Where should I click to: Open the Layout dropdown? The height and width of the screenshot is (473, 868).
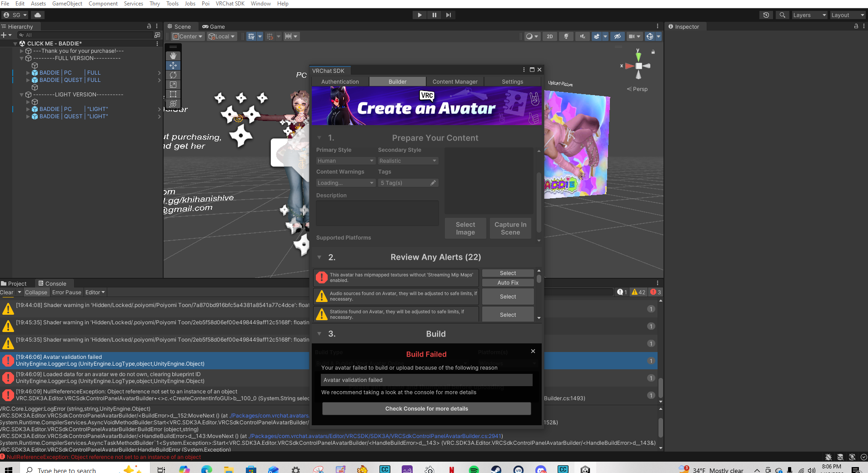click(848, 15)
